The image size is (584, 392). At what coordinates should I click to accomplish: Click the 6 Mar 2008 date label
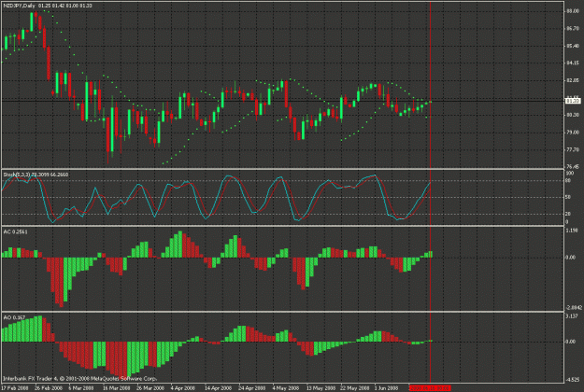pos(80,388)
